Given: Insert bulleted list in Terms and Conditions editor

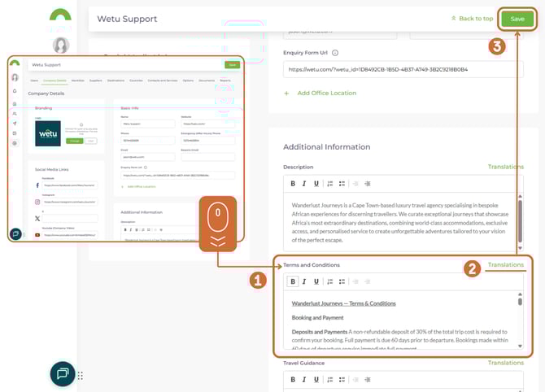Looking at the screenshot, I should tap(342, 281).
